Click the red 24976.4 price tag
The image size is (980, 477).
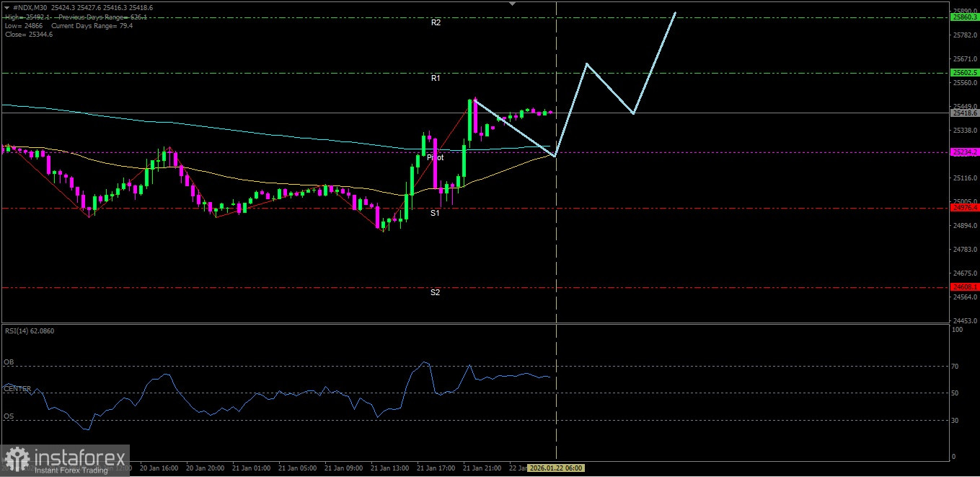click(x=964, y=208)
